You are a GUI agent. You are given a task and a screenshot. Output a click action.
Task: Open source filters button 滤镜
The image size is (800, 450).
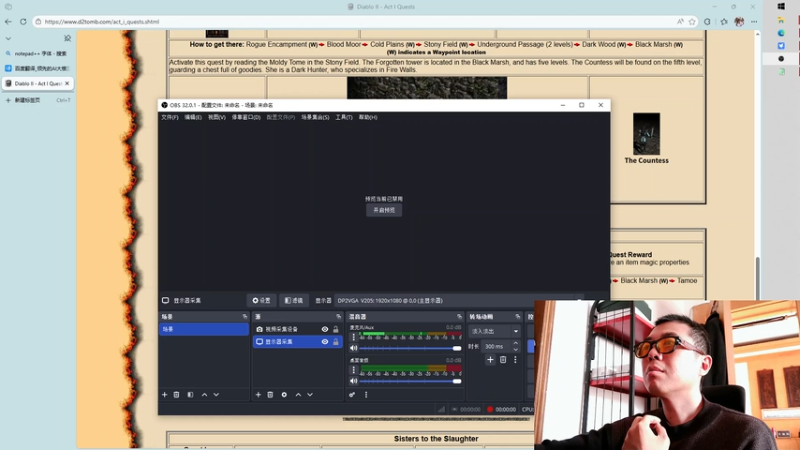(x=293, y=301)
